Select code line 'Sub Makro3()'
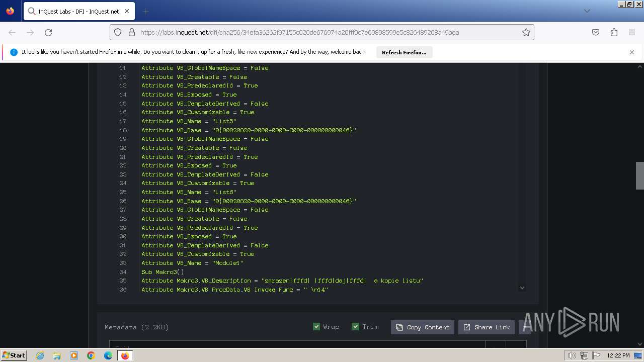The width and height of the screenshot is (644, 362). tap(163, 272)
